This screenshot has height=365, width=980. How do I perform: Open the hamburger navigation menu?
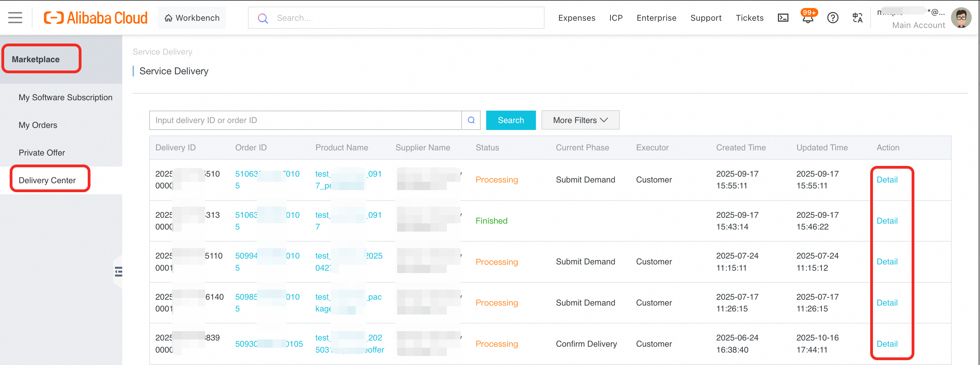pos(15,18)
